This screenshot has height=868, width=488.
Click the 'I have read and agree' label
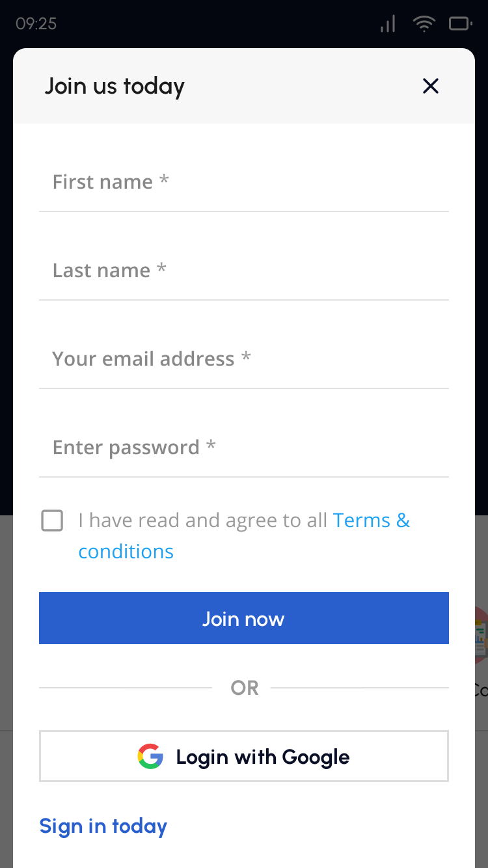[202, 521]
